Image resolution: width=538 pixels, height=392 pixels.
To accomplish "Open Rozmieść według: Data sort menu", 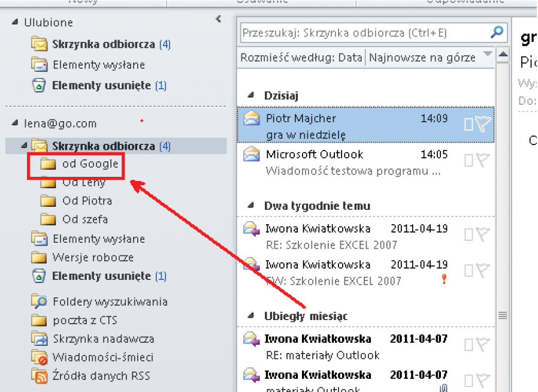I will [301, 58].
